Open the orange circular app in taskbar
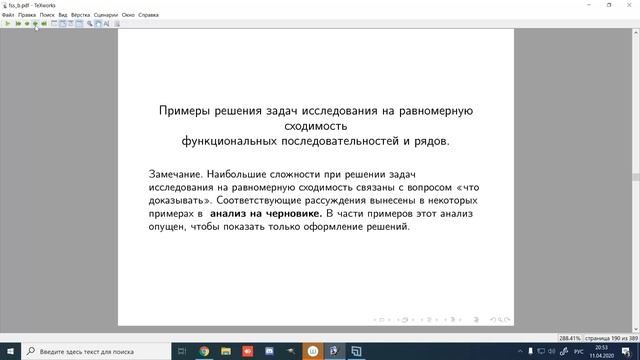 click(313, 351)
